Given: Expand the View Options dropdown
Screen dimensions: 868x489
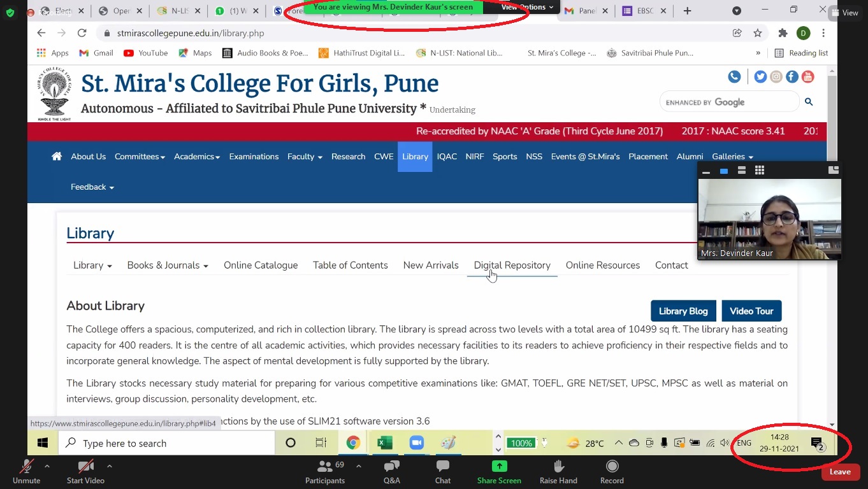Looking at the screenshot, I should click(x=527, y=7).
